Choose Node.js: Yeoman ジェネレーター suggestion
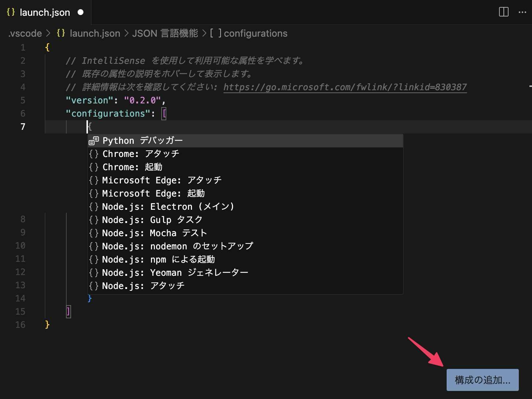Viewport: 532px width, 399px height. [x=245, y=273]
